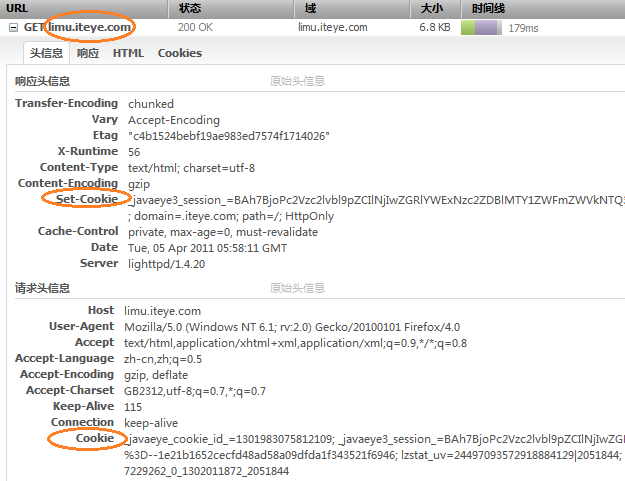The height and width of the screenshot is (481, 625).
Task: Click the Connection value keep-alive
Action: click(x=151, y=423)
